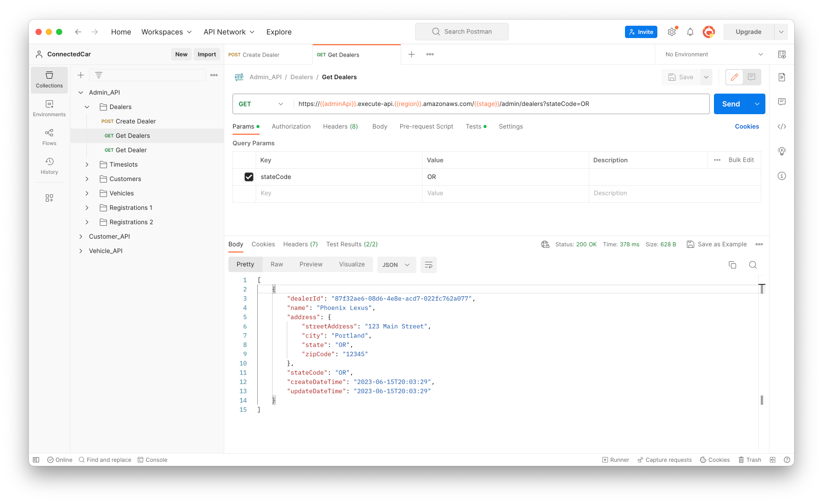Click the Import button

(x=207, y=55)
